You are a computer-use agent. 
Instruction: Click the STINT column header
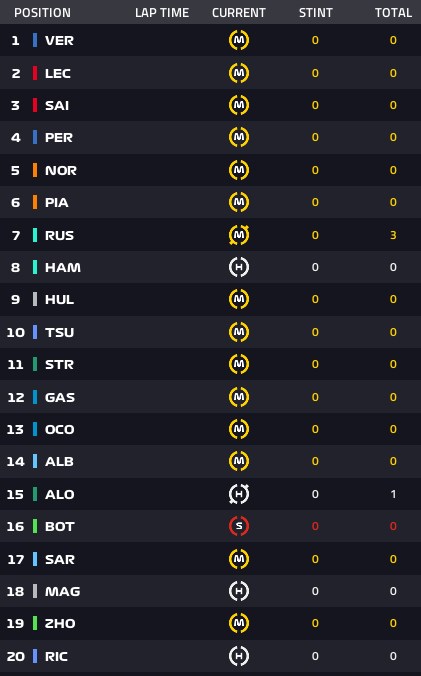pos(316,13)
